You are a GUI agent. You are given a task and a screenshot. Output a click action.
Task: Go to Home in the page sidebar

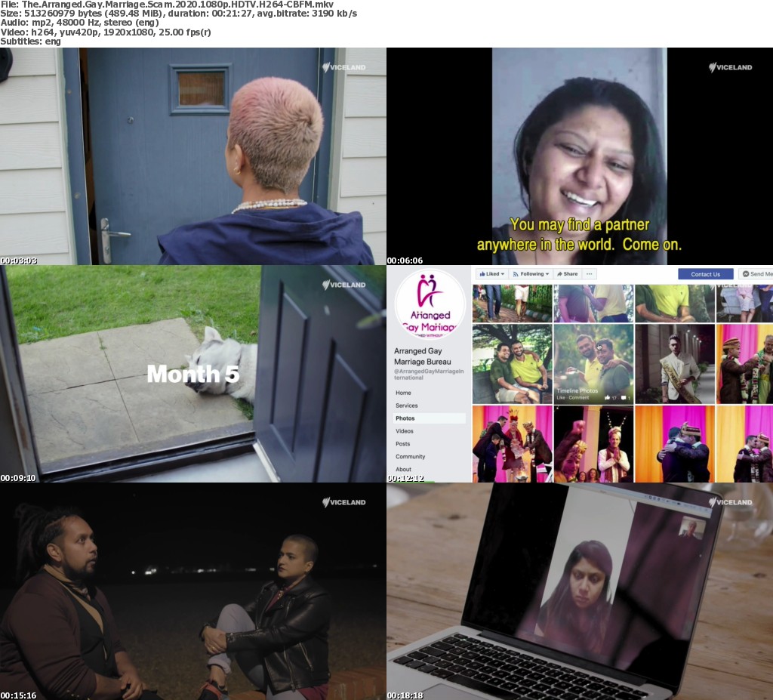[404, 393]
